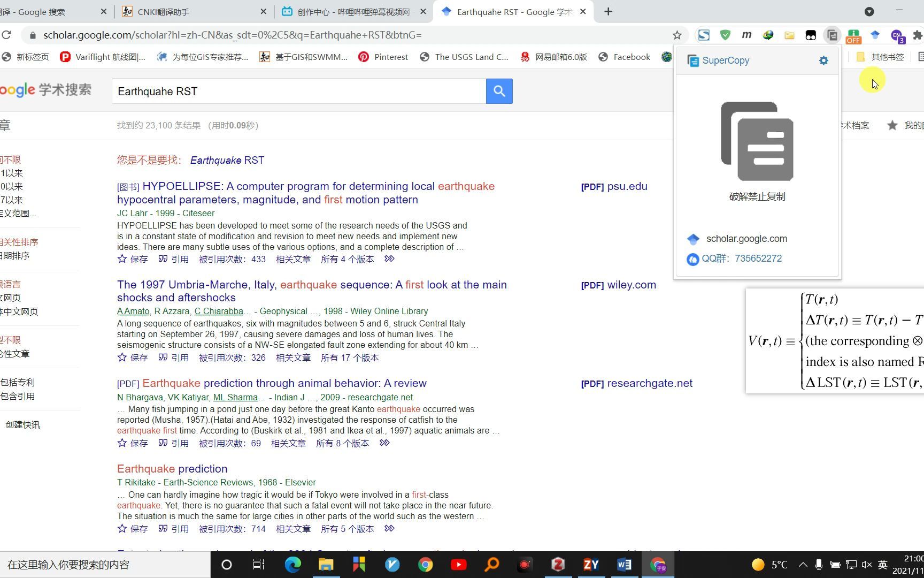924x578 pixels.
Task: Open Windows Task View icon
Action: (x=259, y=565)
